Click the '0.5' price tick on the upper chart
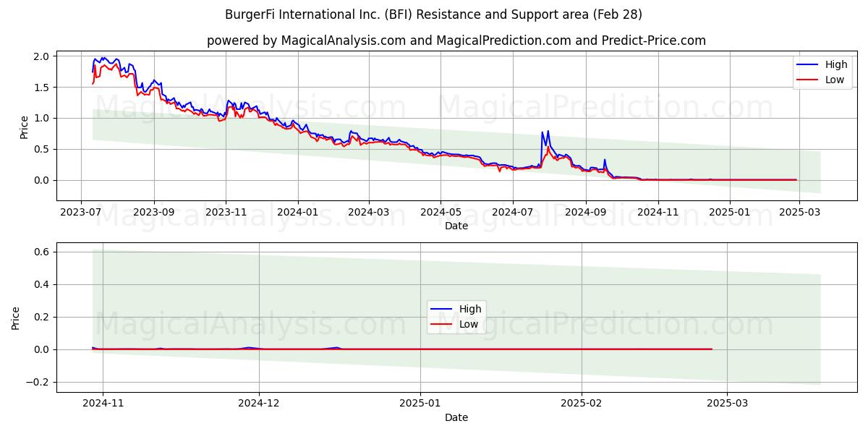This screenshot has height=434, width=868. (42, 149)
